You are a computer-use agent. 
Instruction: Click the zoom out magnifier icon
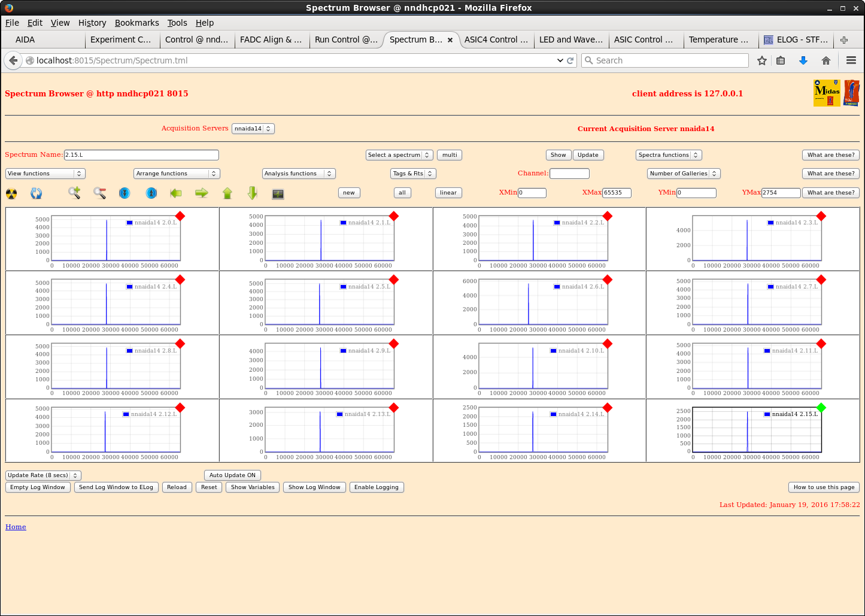pos(99,193)
